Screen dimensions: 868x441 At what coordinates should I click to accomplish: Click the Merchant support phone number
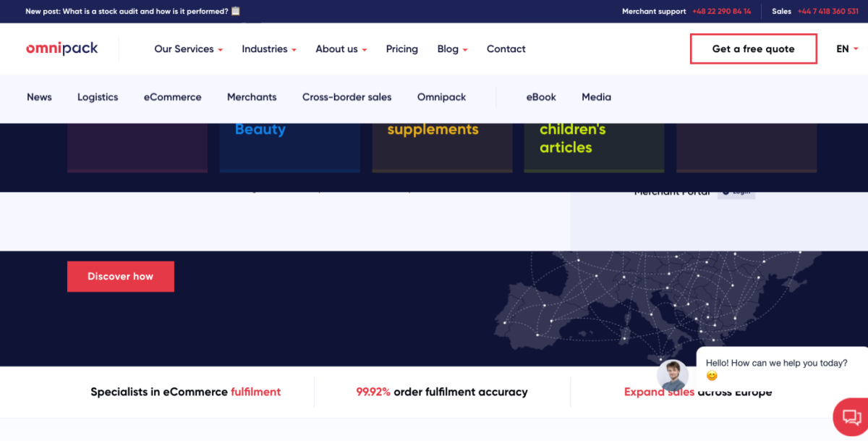coord(721,12)
